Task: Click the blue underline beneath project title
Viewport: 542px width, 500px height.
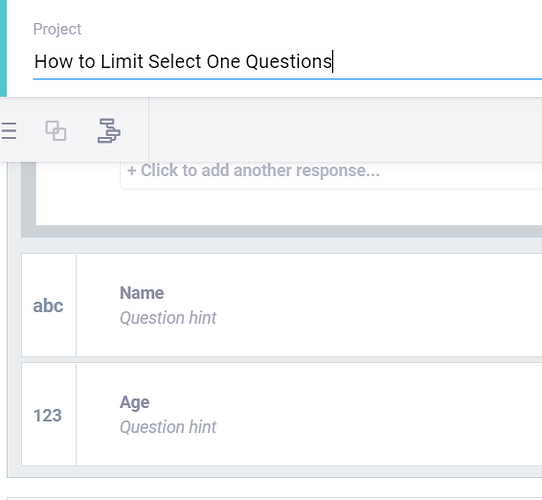Action: (288, 79)
